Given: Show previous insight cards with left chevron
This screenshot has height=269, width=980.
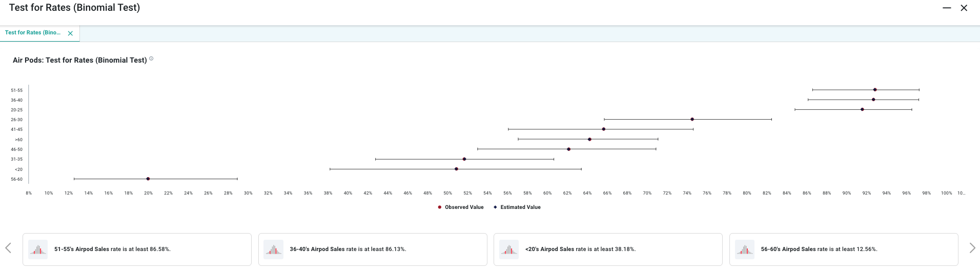Looking at the screenshot, I should 8,248.
